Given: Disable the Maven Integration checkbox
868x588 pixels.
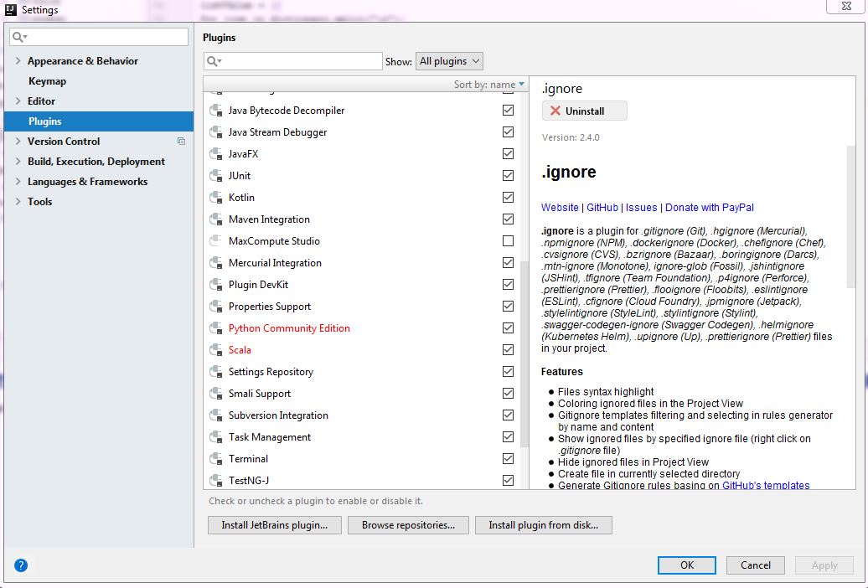Looking at the screenshot, I should pos(508,219).
